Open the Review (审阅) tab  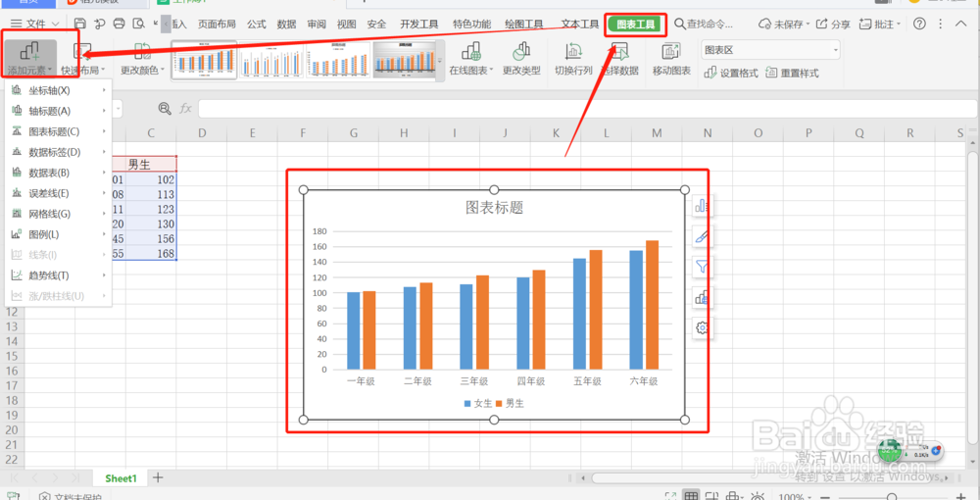(x=317, y=25)
